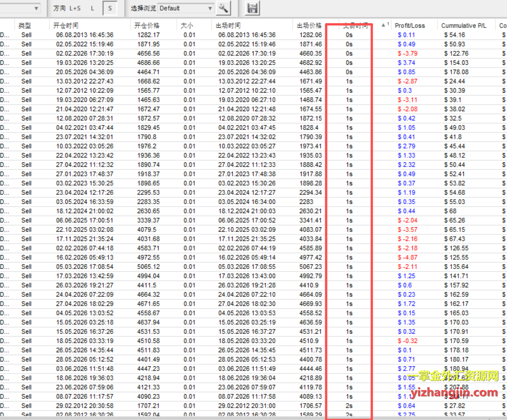The height and width of the screenshot is (420, 507).
Task: Select open time 21.04.2020 12:21:47 cell
Action: (x=85, y=109)
